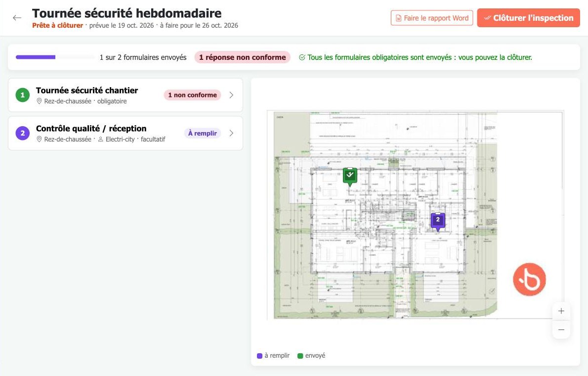Screen dimensions: 588x376
Task: Click the location pin icon beside 'obligatoire'
Action: click(39, 101)
